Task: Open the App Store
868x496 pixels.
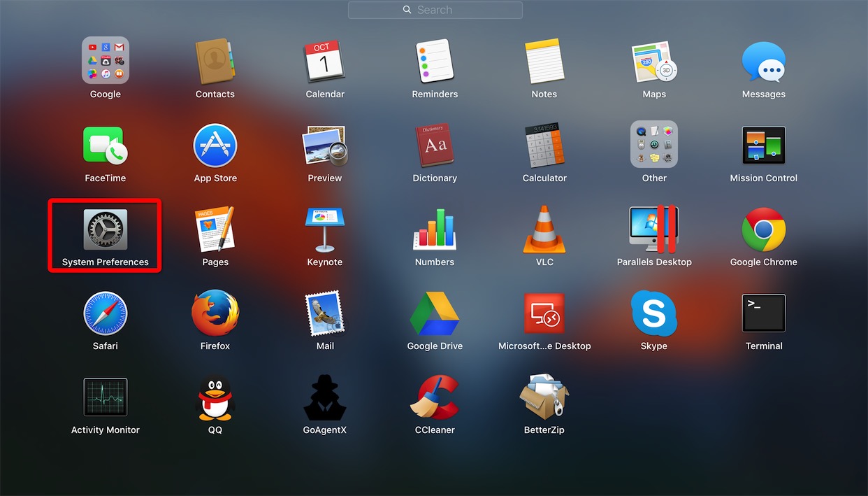Action: (x=215, y=145)
